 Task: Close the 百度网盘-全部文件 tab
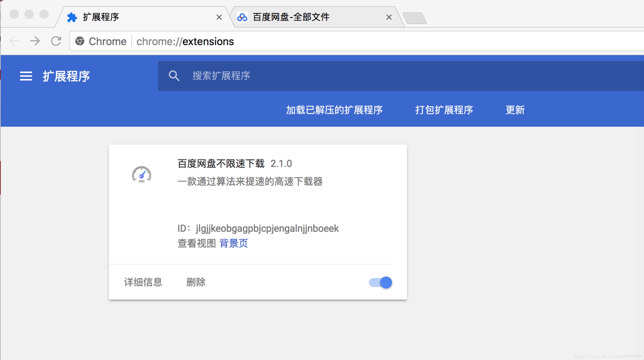[389, 17]
